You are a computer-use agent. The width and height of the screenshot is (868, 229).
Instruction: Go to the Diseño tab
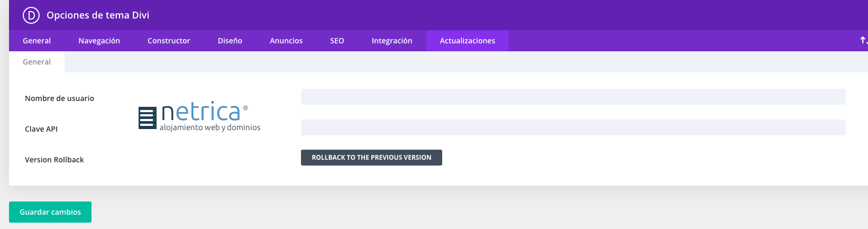pyautogui.click(x=230, y=41)
